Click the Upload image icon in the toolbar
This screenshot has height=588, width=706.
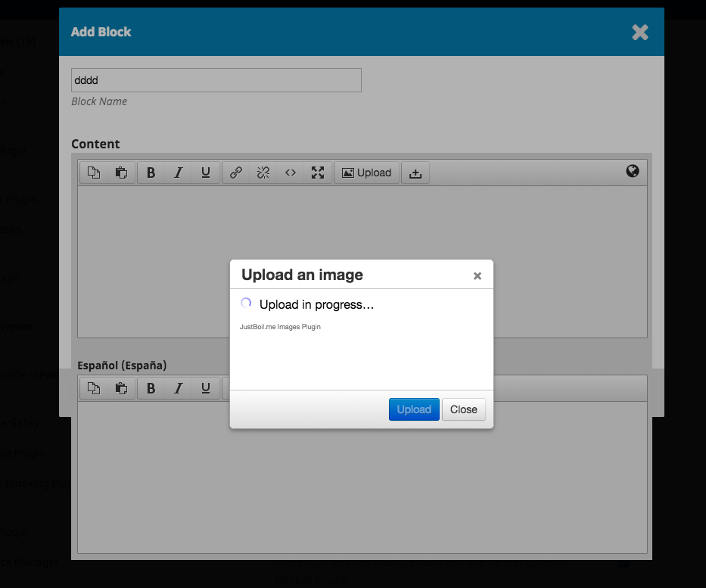pos(366,172)
